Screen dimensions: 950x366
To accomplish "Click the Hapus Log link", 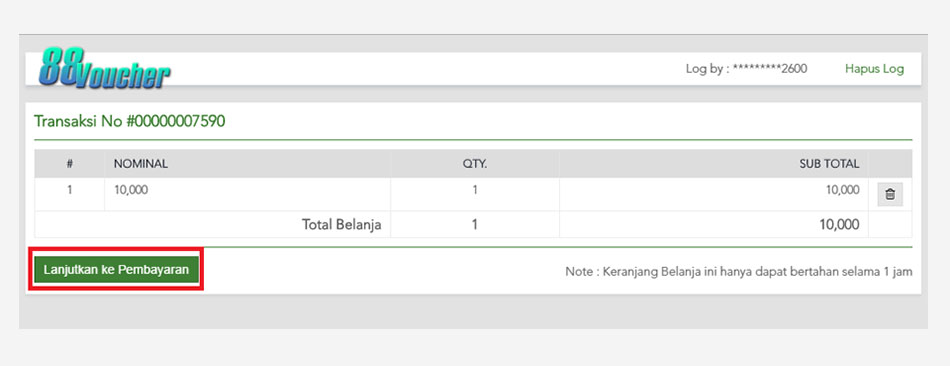I will tap(874, 69).
